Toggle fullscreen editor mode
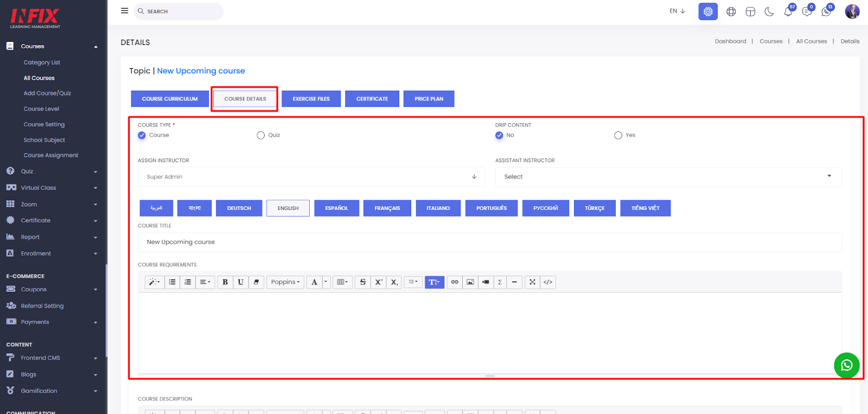 tap(532, 282)
